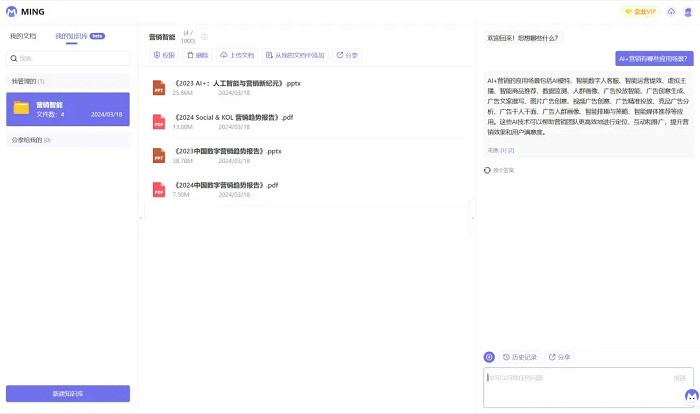Click the PPT icon of 2023 AI+ file

[x=158, y=87]
